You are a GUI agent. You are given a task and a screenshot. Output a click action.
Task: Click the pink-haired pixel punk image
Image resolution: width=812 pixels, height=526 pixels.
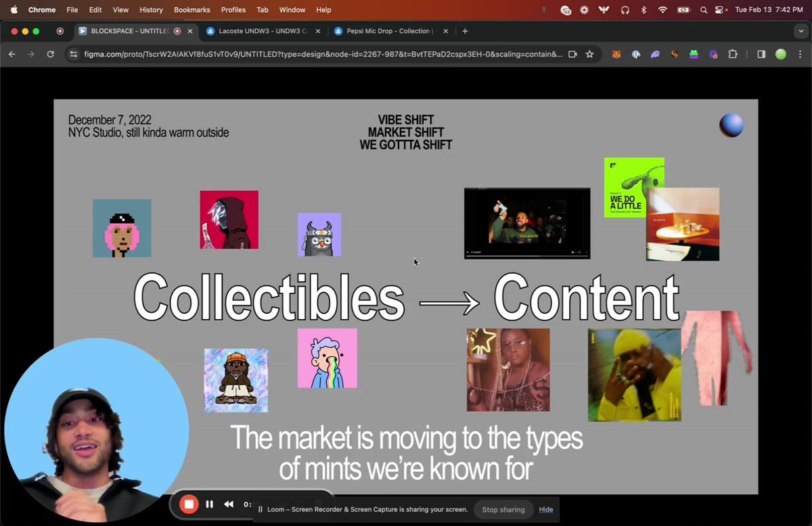[x=122, y=228]
